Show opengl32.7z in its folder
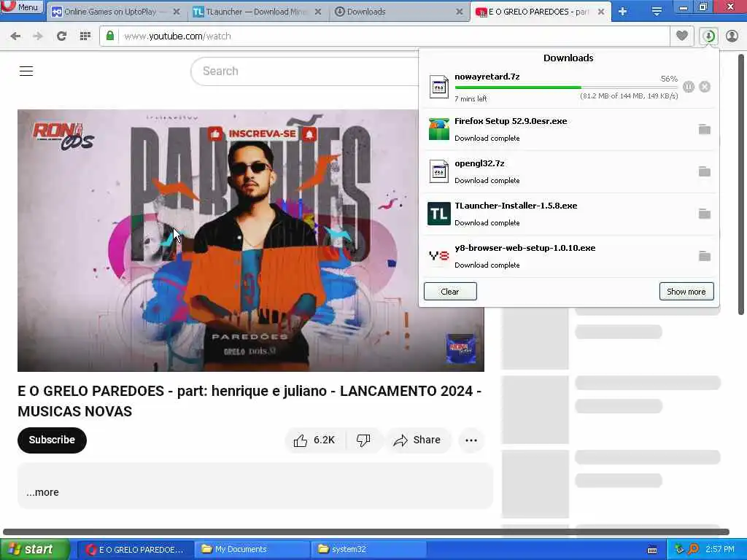 [705, 171]
